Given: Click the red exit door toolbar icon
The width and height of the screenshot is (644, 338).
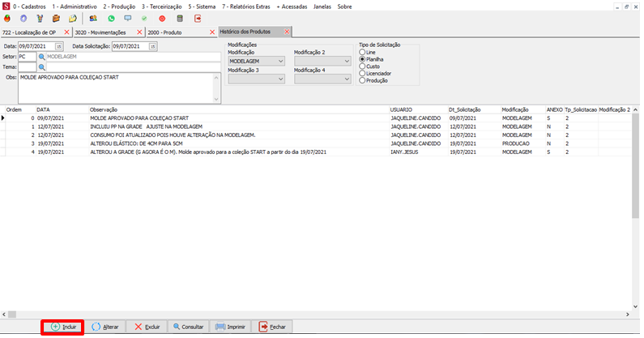Looking at the screenshot, I should [197, 18].
